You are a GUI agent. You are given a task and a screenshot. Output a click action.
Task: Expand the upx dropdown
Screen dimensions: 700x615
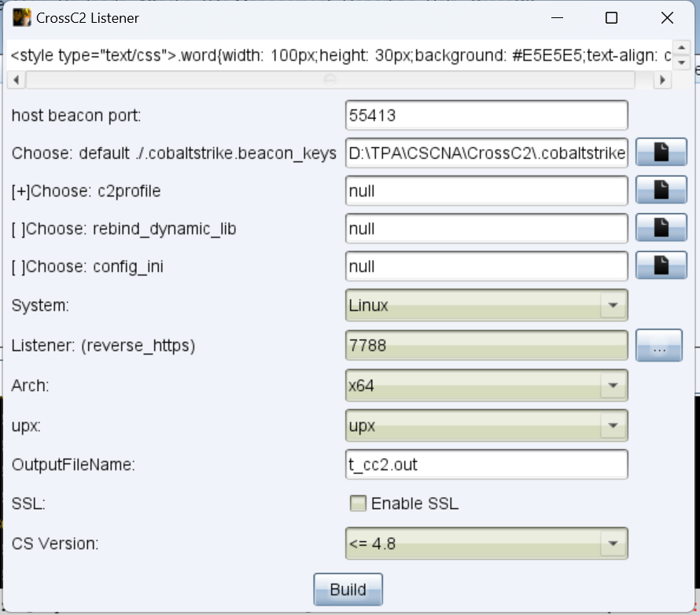[610, 426]
